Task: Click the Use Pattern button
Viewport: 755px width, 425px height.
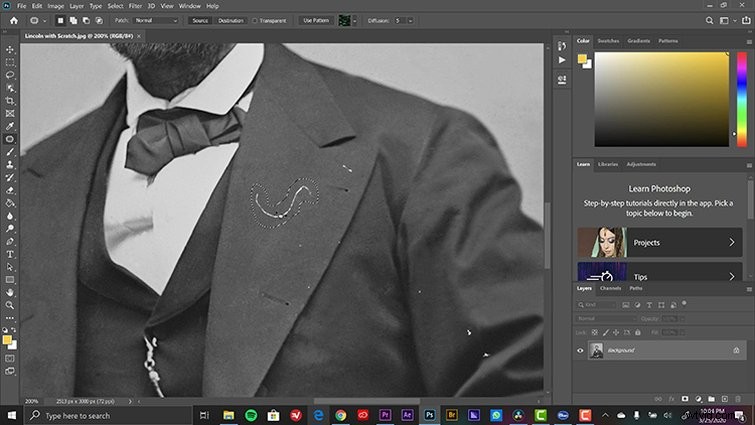Action: pyautogui.click(x=316, y=21)
